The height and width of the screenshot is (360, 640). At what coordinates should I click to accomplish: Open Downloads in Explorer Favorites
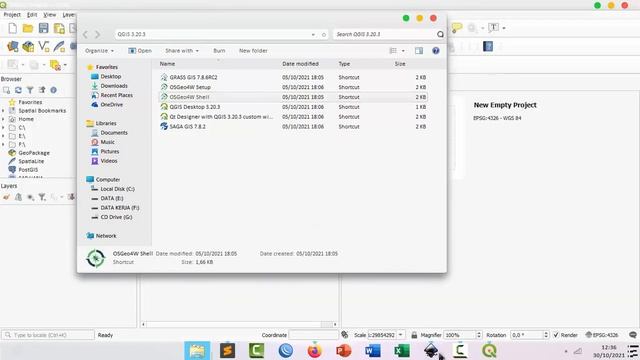click(x=114, y=86)
